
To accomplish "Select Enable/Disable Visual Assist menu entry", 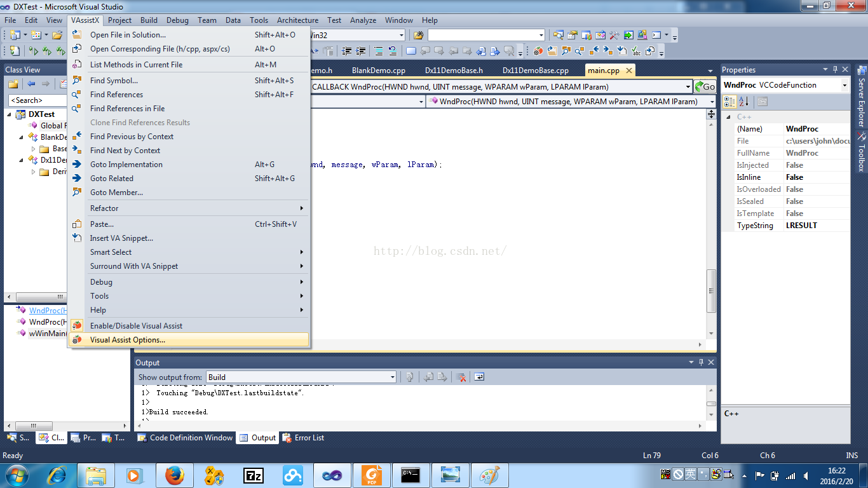I will click(189, 325).
